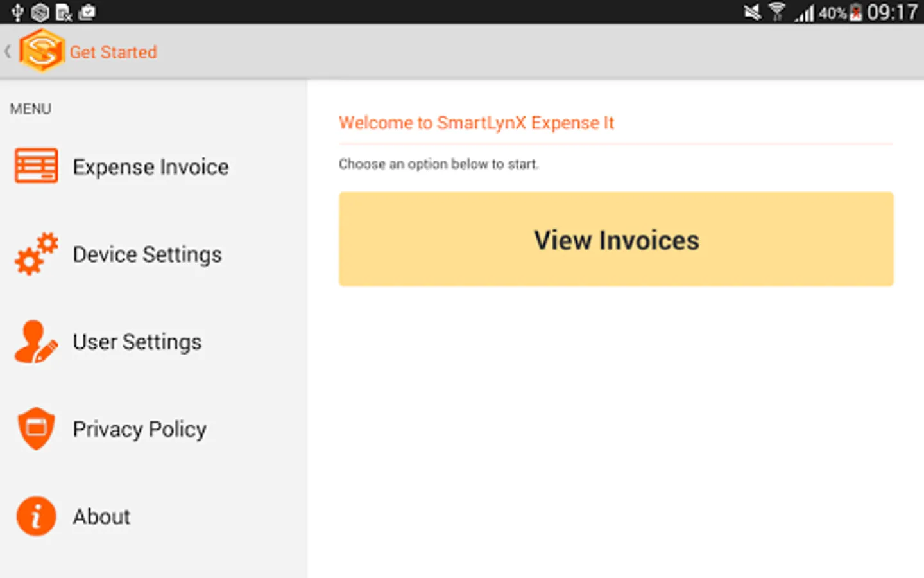Tap the back chevron beside logo
The width and height of the screenshot is (924, 578).
(x=8, y=51)
